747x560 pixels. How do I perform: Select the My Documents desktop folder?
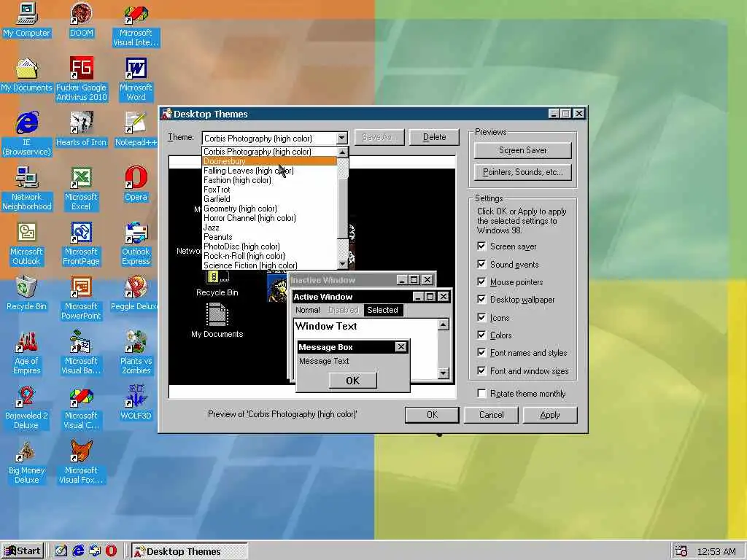pos(26,75)
